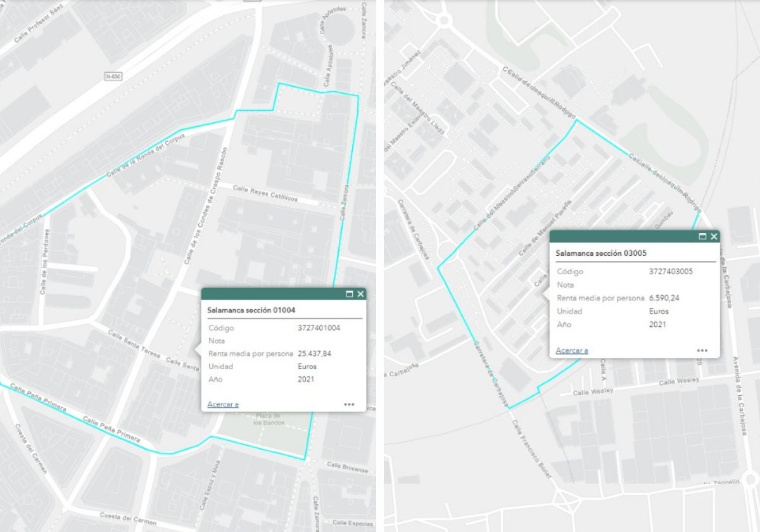This screenshot has width=760, height=532.
Task: Click the Calle Reyes Católicos street label
Action: [x=265, y=193]
